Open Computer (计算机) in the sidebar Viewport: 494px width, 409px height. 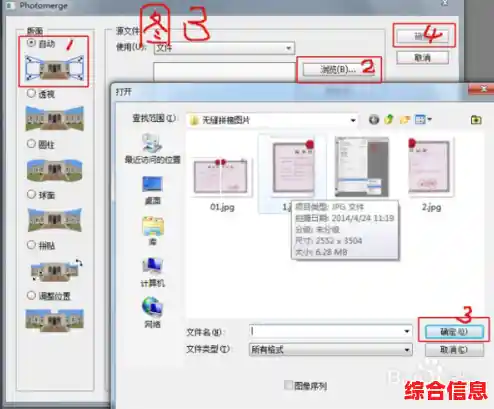[152, 272]
